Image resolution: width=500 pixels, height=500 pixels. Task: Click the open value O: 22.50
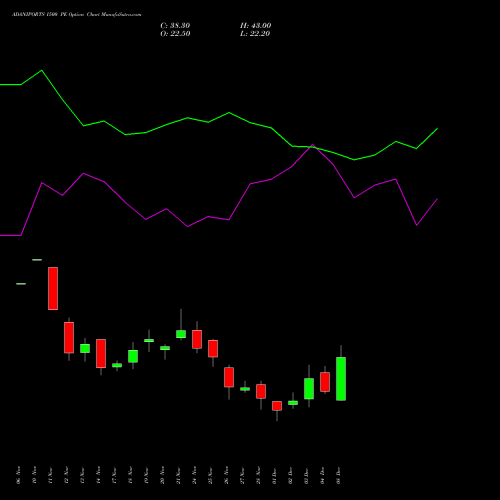click(175, 34)
